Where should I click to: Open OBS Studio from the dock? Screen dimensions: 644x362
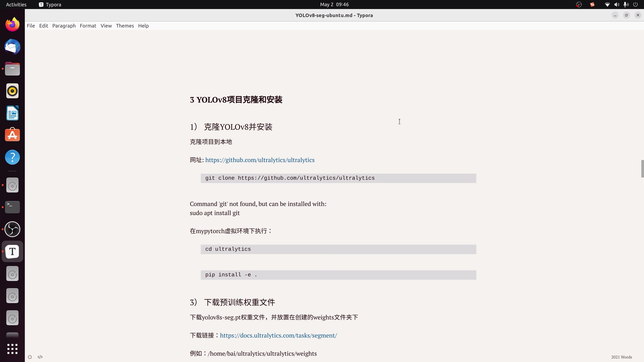click(12, 229)
